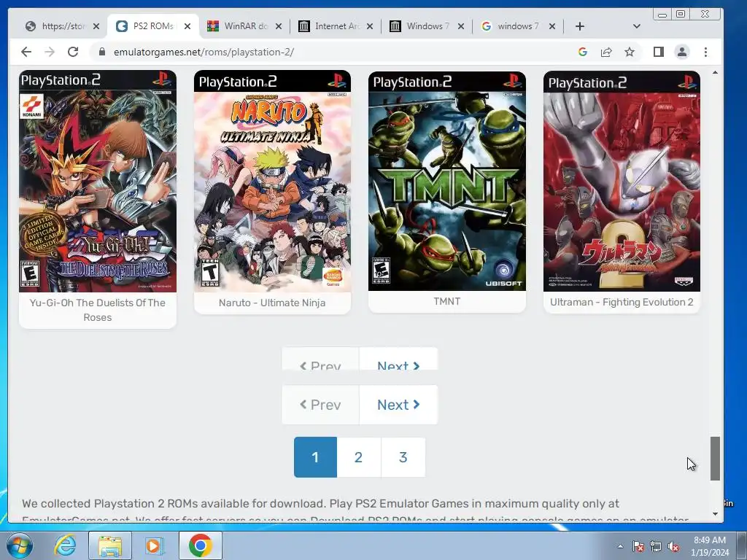Open Windows Explorer from the taskbar
Image resolution: width=747 pixels, height=560 pixels.
pos(110,545)
